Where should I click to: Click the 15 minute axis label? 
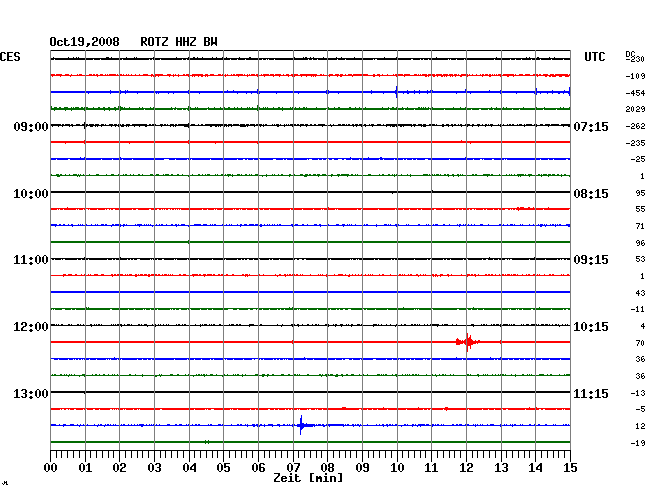coord(570,468)
